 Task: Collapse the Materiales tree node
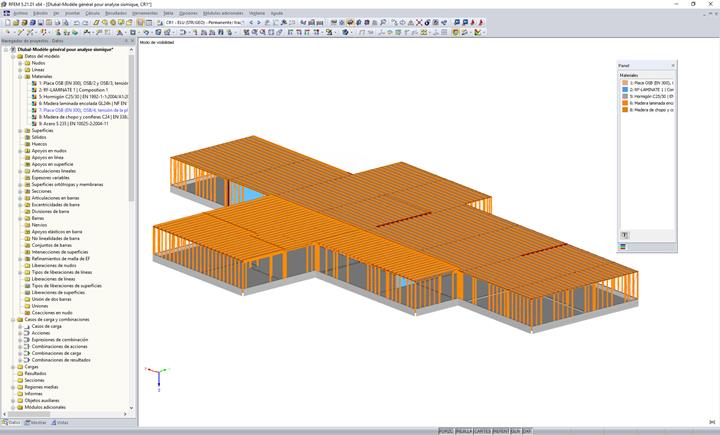click(x=20, y=77)
